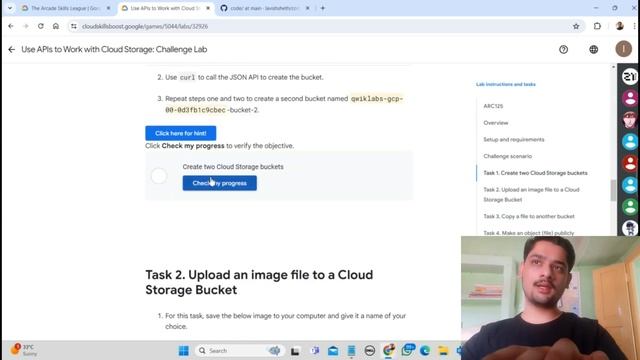Go to Task 3. Copy a file to another bucket
This screenshot has width=640, height=360.
529,216
